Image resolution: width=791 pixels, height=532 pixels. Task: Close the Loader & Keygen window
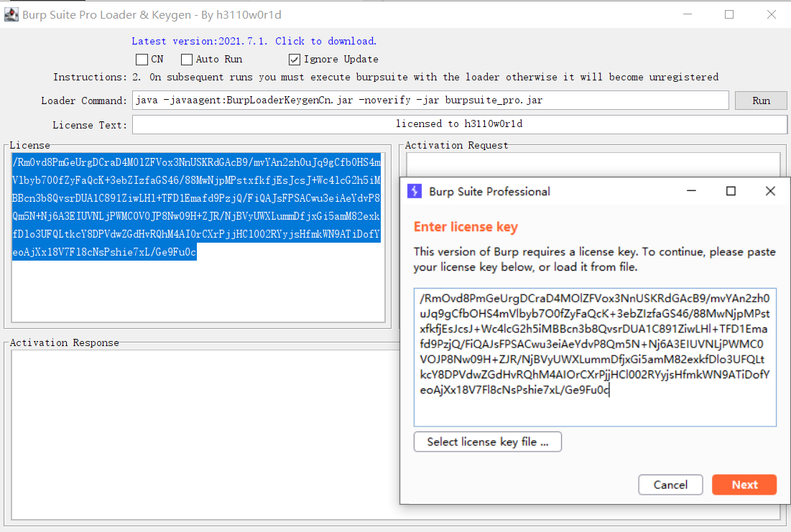pos(772,14)
